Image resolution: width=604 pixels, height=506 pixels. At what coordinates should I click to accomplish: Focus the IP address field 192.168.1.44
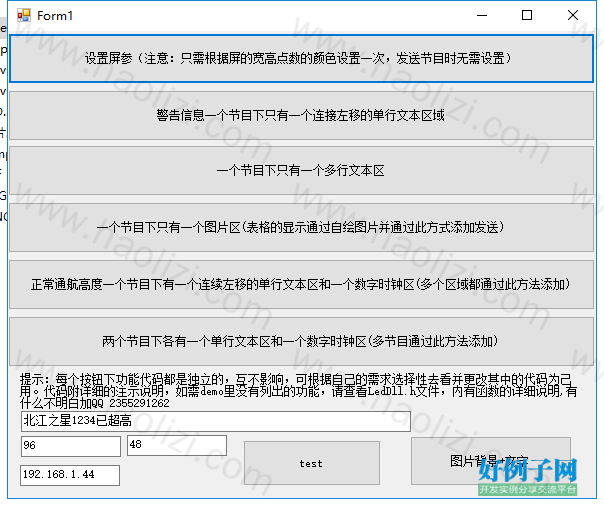click(x=70, y=475)
